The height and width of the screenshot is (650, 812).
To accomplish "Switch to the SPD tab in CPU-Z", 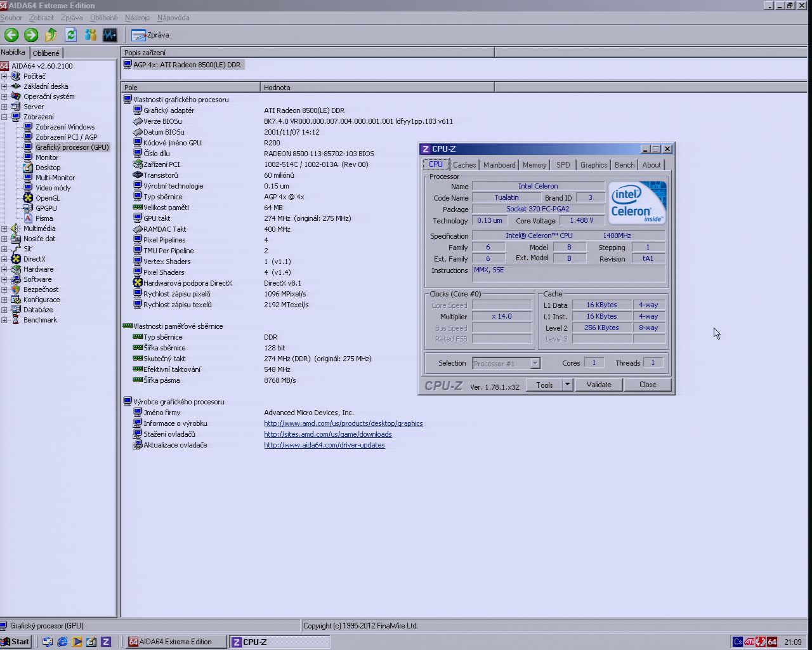I will tap(563, 165).
